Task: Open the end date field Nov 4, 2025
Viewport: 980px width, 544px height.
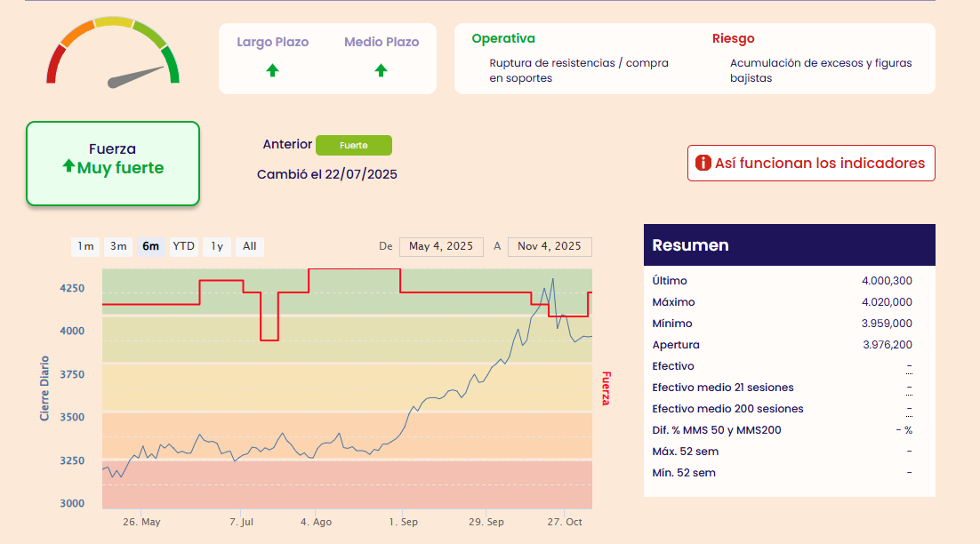Action: pos(550,246)
